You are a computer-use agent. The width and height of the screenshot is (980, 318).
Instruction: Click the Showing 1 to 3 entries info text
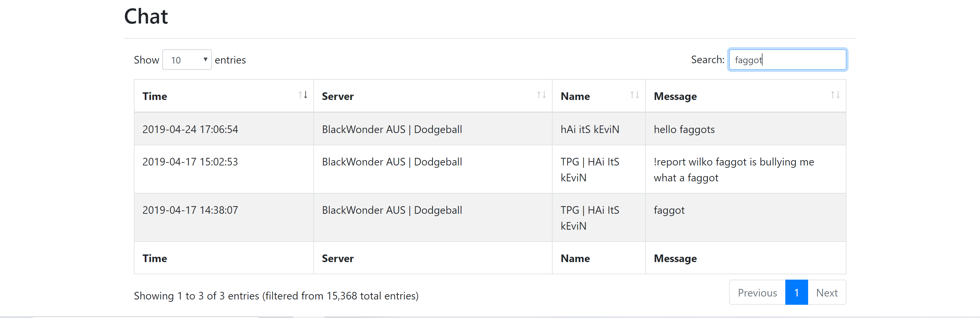click(x=276, y=296)
